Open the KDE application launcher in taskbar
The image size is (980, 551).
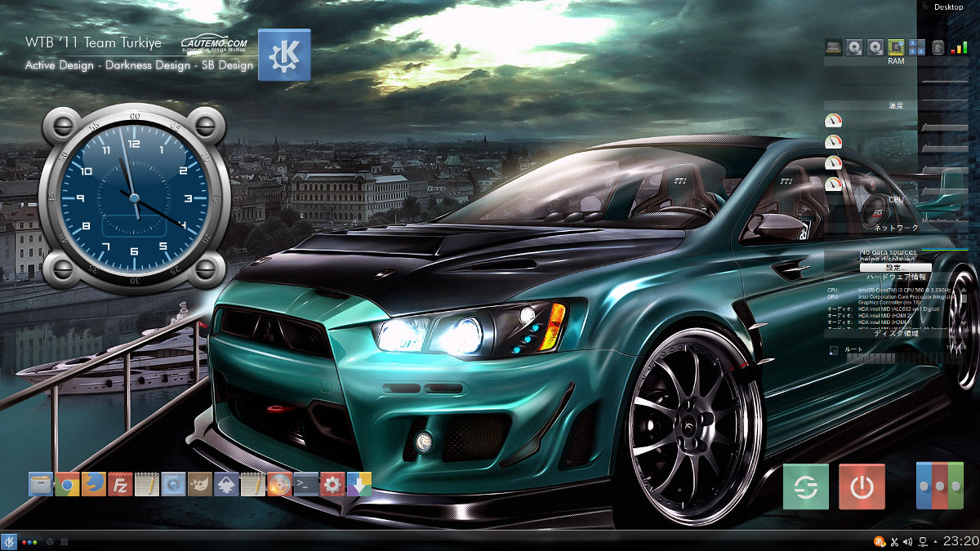pos(9,541)
